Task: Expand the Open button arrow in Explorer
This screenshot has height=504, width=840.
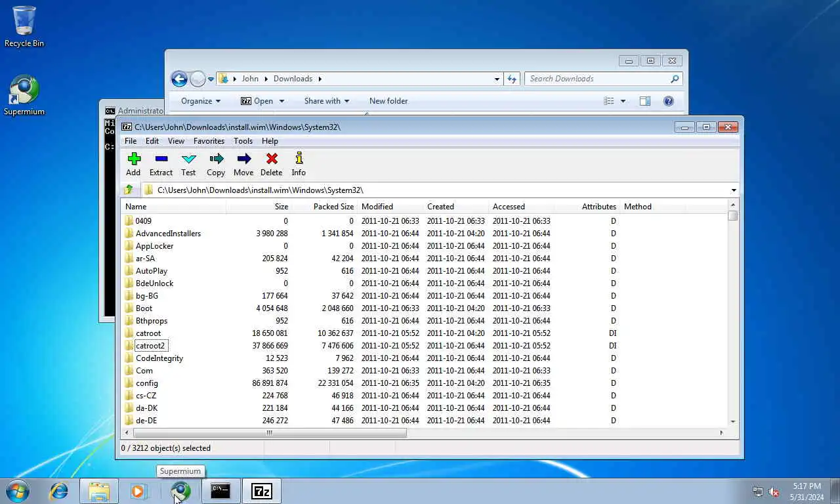Action: point(282,101)
